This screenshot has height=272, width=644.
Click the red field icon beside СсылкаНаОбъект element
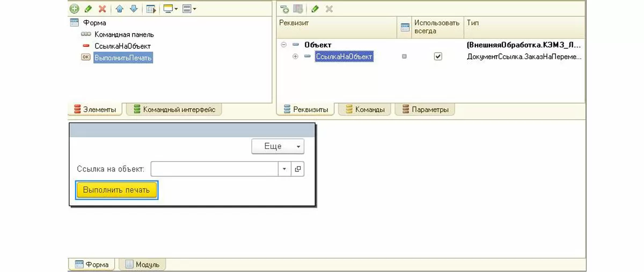pyautogui.click(x=85, y=46)
